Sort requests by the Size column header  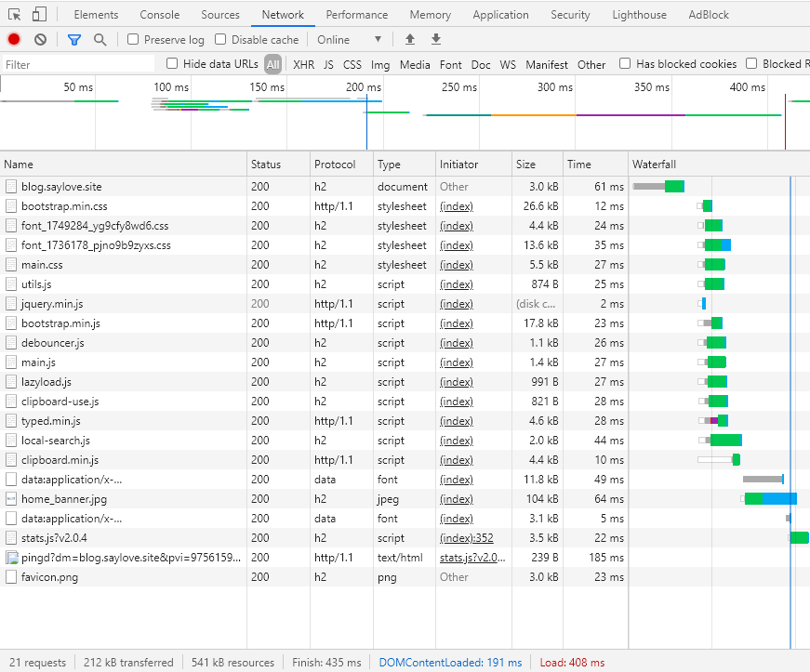point(525,165)
